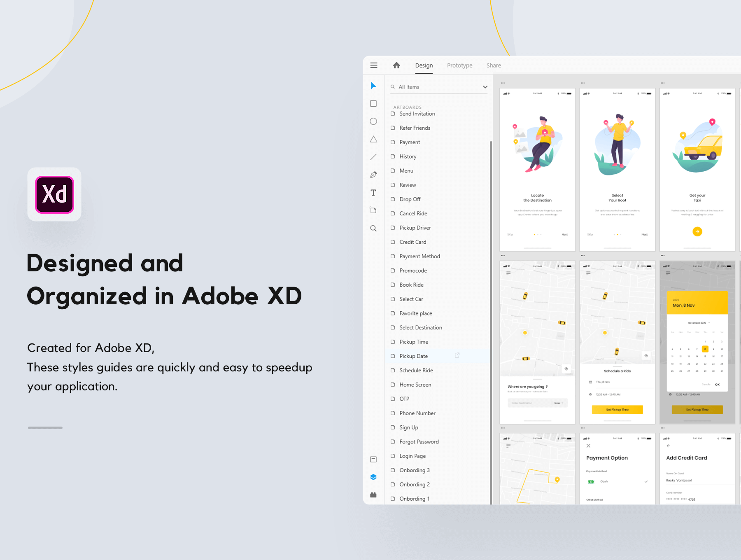This screenshot has width=741, height=560.
Task: Select the Pen tool
Action: click(x=373, y=175)
